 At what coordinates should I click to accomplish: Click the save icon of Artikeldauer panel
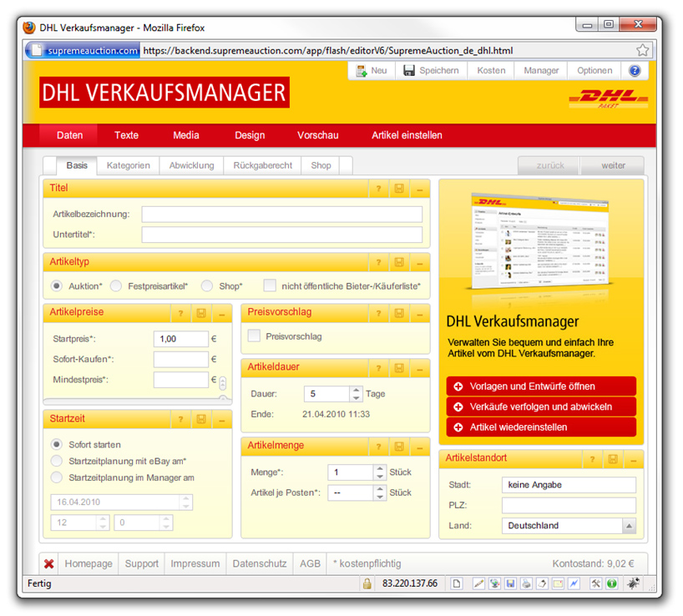point(399,368)
